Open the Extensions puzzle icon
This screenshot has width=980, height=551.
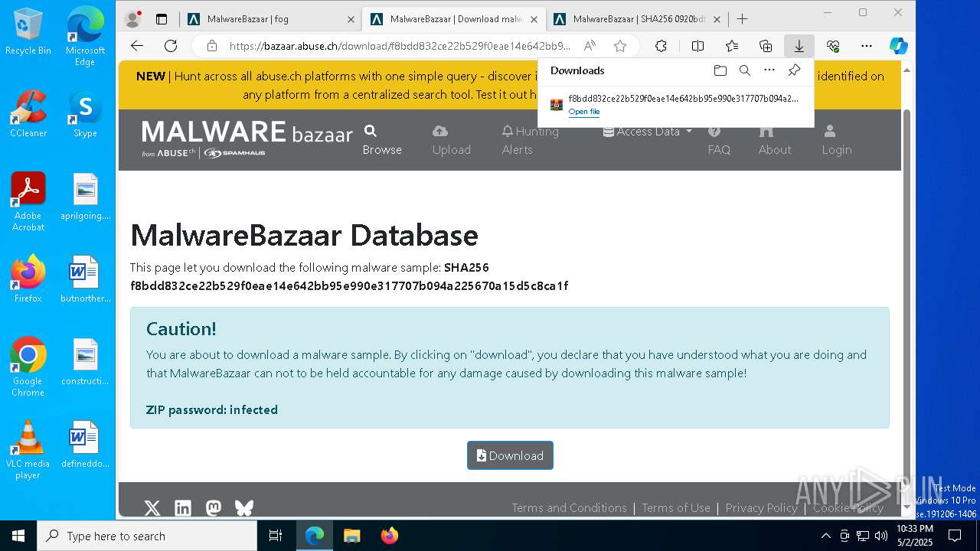(x=661, y=46)
